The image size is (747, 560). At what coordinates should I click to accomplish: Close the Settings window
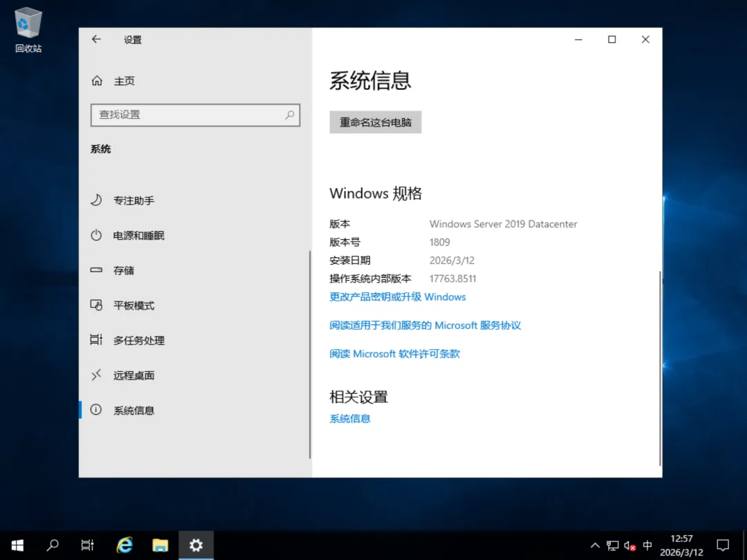point(645,39)
